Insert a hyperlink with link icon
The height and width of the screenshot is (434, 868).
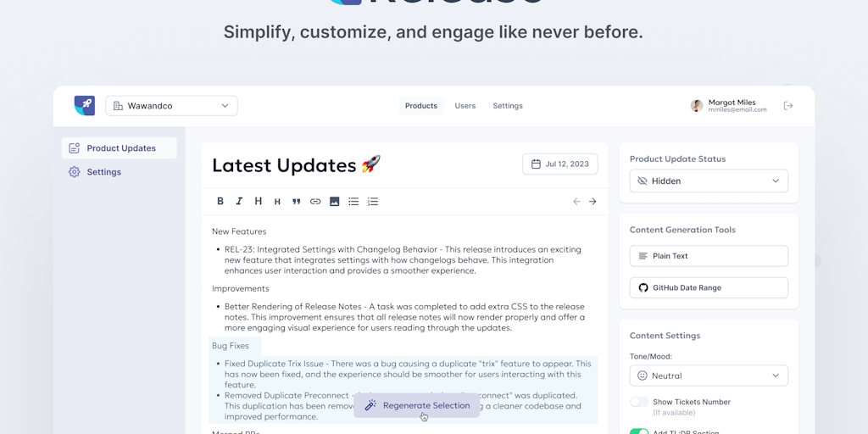[x=315, y=202]
